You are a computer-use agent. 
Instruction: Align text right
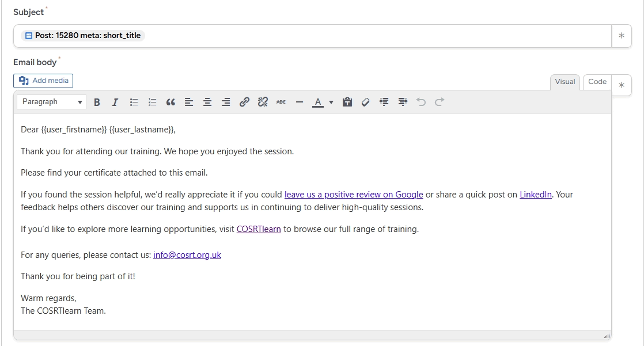pos(225,102)
